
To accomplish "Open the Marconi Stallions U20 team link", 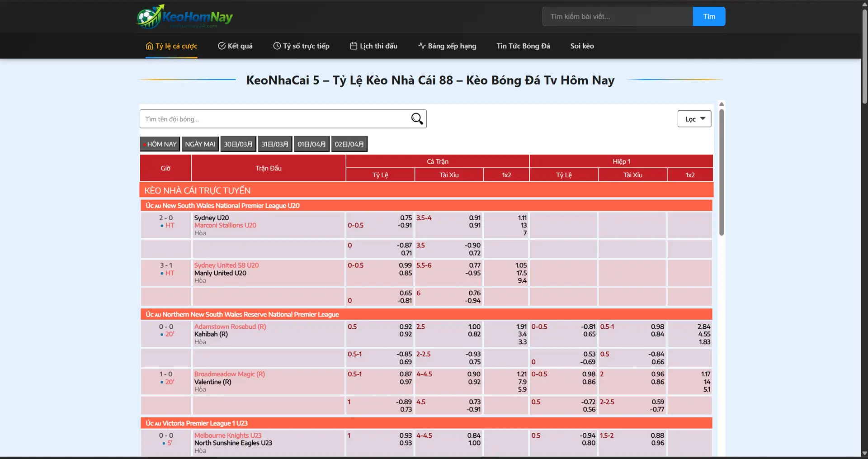I will pyautogui.click(x=225, y=225).
